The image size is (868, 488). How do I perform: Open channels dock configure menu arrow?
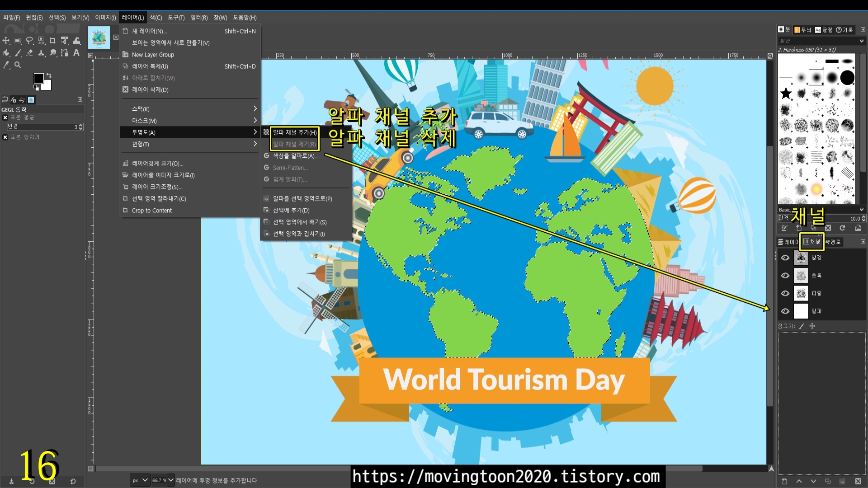863,242
